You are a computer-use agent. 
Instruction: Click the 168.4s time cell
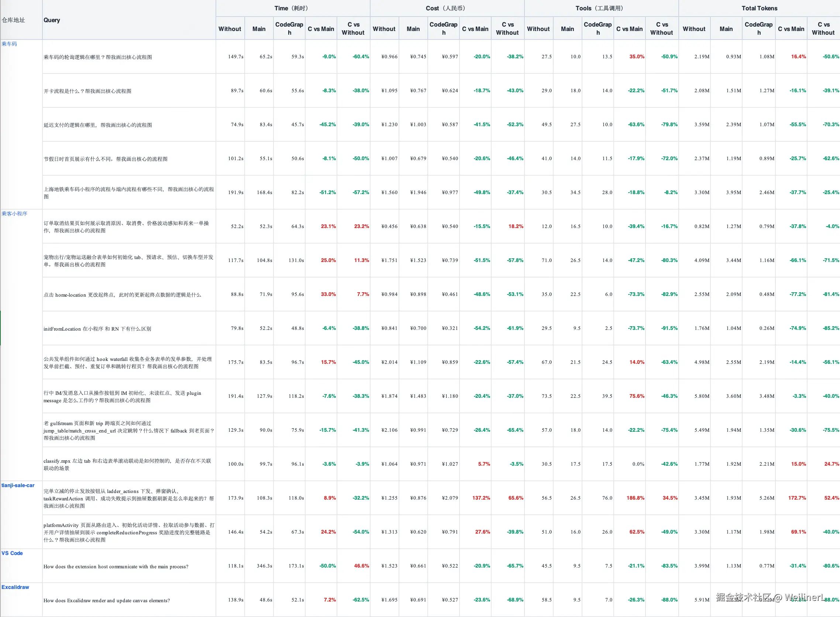coord(264,193)
